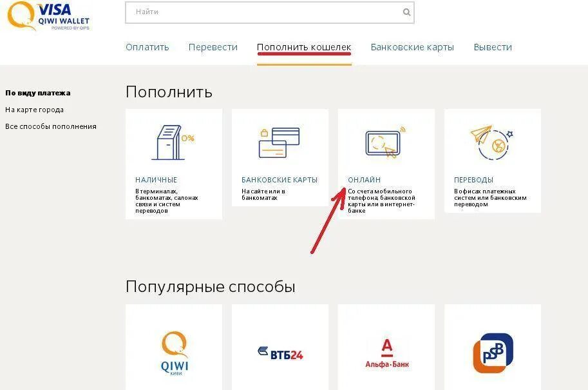Open the Альфа-Банк tile
Image resolution: width=588 pixels, height=390 pixels.
tap(386, 347)
